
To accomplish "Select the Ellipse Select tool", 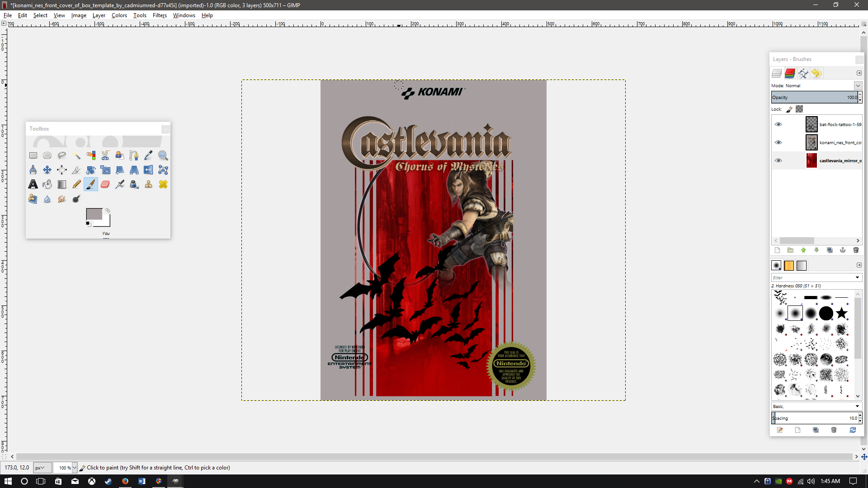I will pyautogui.click(x=47, y=155).
